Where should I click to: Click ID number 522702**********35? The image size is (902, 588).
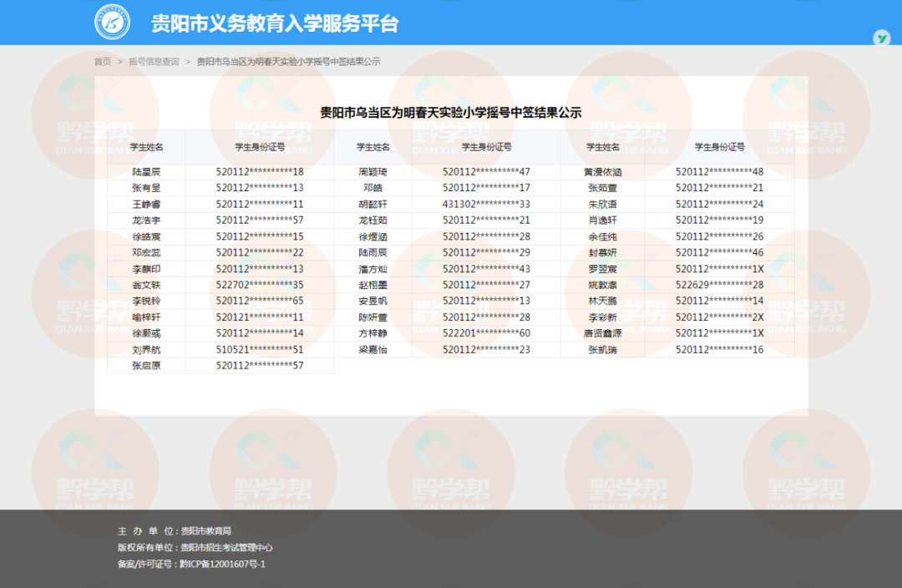pos(260,285)
